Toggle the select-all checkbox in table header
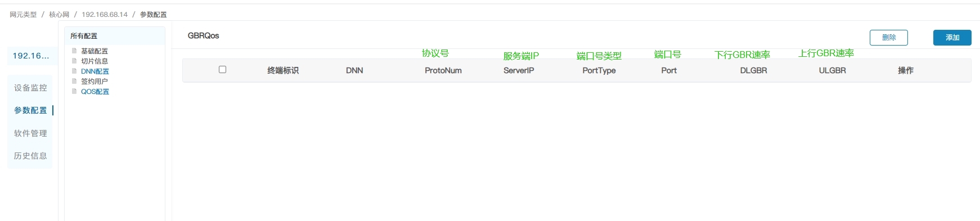The width and height of the screenshot is (980, 221). (222, 70)
